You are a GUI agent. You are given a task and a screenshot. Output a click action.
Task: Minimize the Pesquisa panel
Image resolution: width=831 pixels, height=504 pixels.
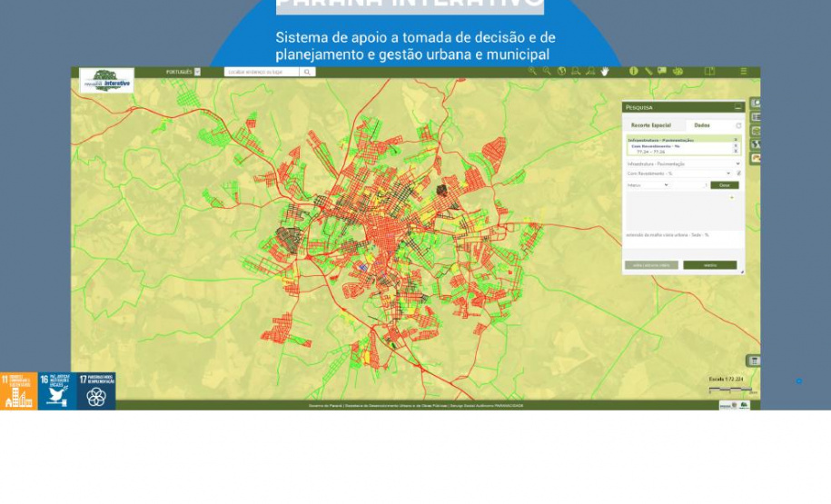(738, 107)
